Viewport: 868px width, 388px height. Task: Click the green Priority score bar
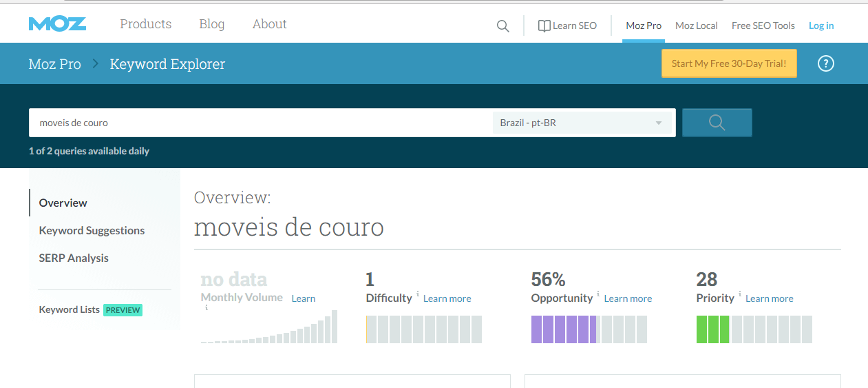click(x=754, y=329)
